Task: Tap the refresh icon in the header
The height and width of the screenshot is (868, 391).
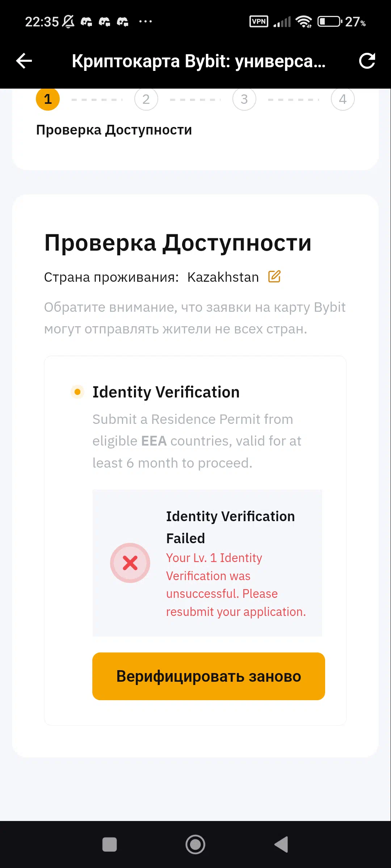Action: pos(367,61)
